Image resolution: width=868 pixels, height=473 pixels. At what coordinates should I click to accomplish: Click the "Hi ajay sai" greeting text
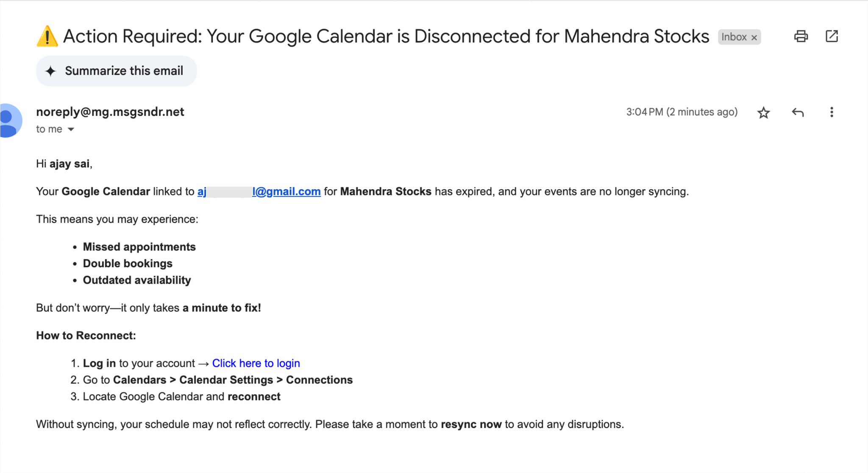click(x=64, y=164)
